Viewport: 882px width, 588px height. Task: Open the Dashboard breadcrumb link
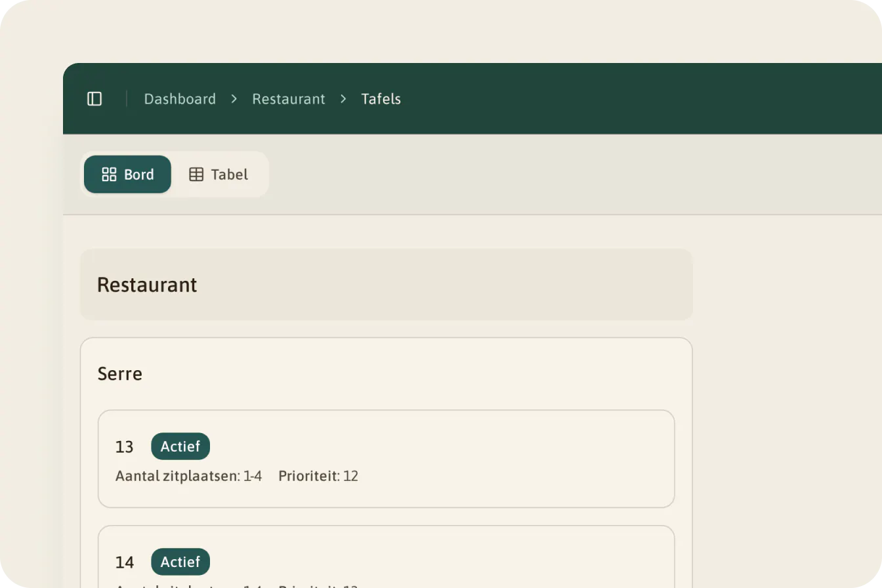180,99
